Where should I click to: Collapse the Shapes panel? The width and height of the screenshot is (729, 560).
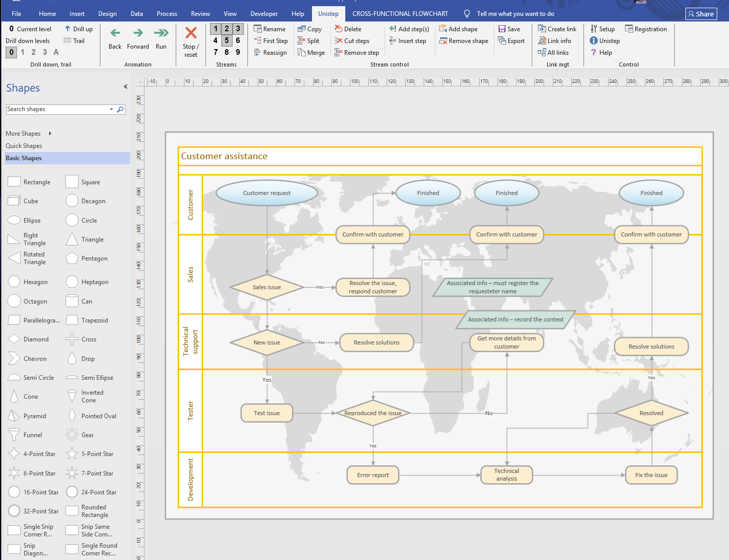pos(126,87)
